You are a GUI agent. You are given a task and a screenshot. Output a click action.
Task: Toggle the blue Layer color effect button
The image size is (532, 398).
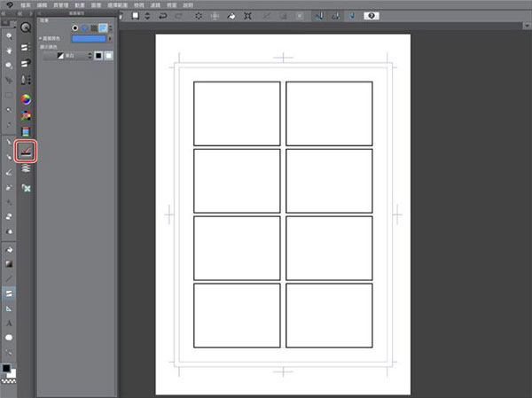103,28
